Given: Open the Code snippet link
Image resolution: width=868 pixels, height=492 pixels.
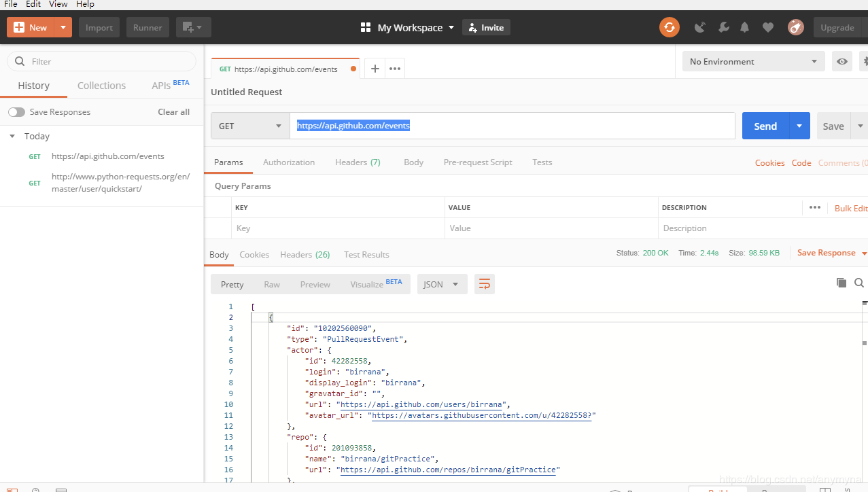Looking at the screenshot, I should click(x=801, y=163).
